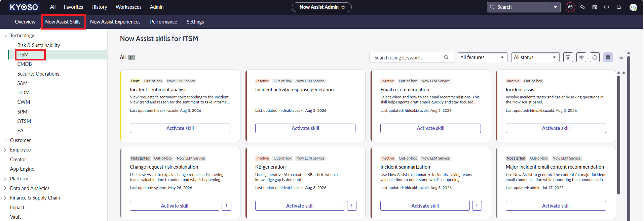Image resolution: width=644 pixels, height=221 pixels.
Task: Activate the Incident assist skill
Action: [556, 128]
